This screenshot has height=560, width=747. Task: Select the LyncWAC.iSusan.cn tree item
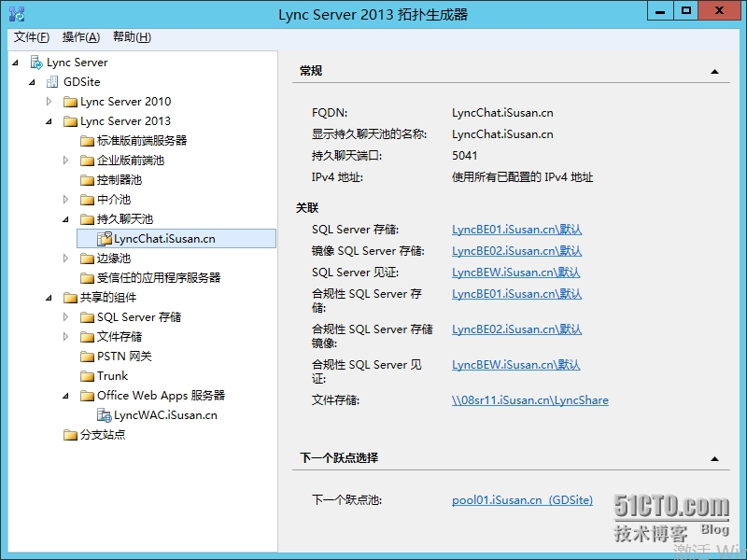coord(165,415)
